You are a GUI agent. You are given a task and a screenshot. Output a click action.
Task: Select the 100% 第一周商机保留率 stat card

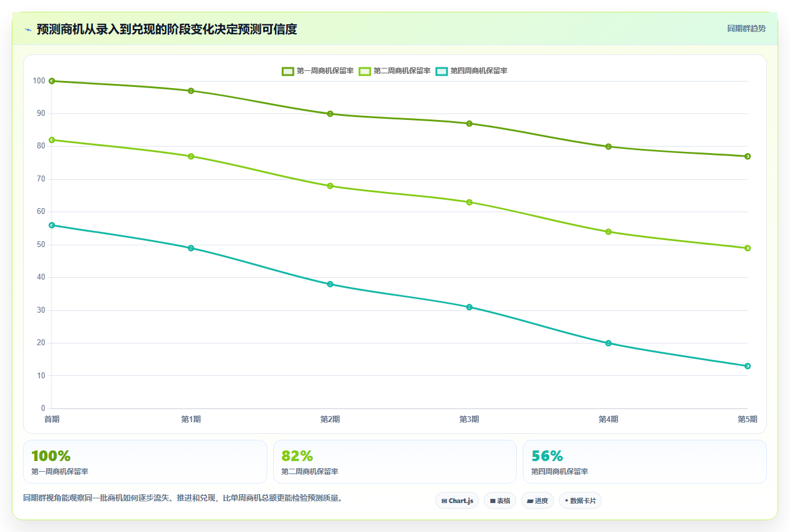145,462
